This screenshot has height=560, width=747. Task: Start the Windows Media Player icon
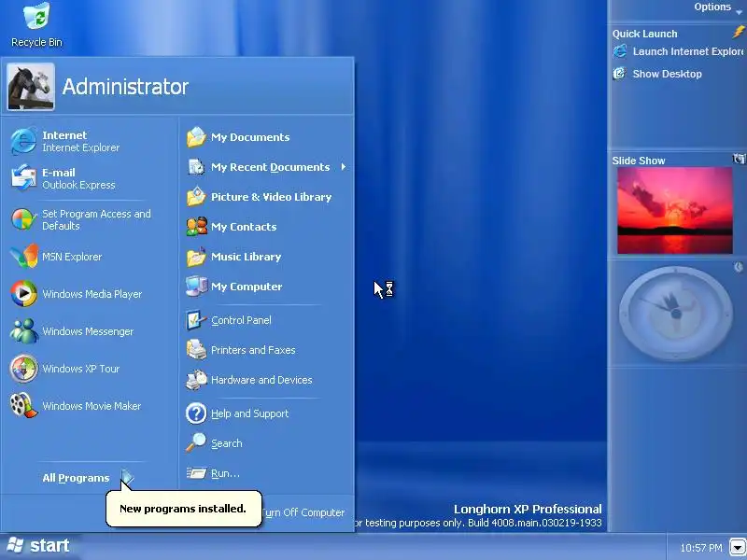[x=23, y=294]
